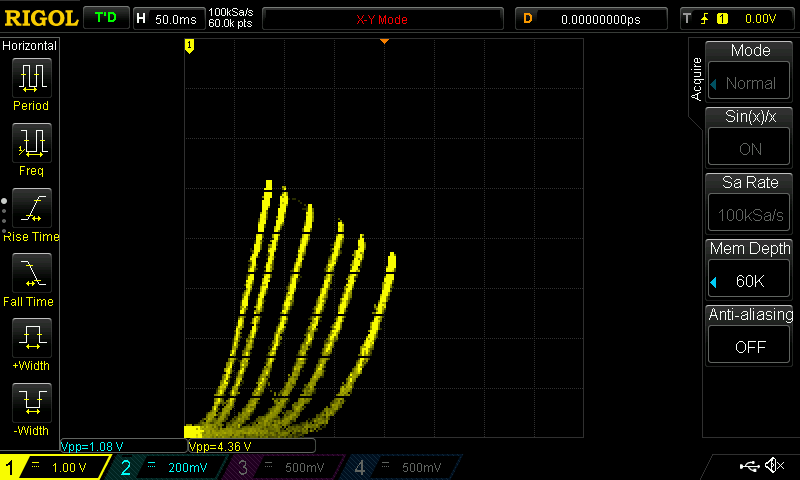The height and width of the screenshot is (480, 800).
Task: Click the T'D trigger status indicator
Action: (x=106, y=18)
